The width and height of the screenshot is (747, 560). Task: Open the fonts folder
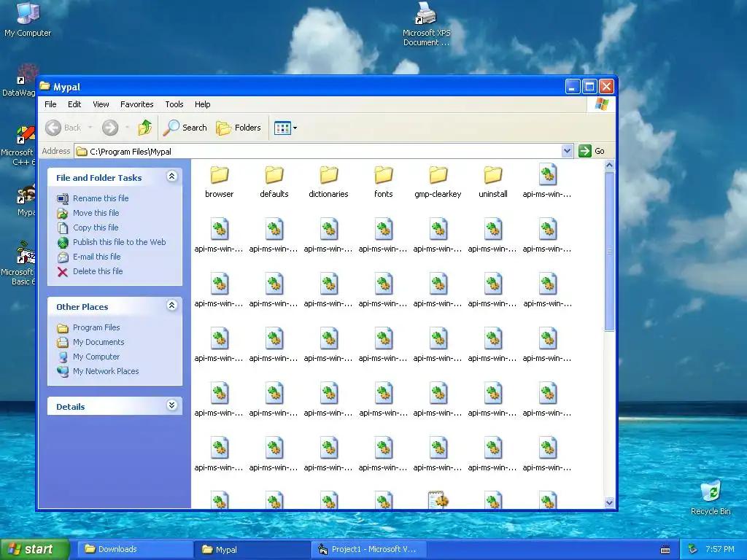point(384,182)
